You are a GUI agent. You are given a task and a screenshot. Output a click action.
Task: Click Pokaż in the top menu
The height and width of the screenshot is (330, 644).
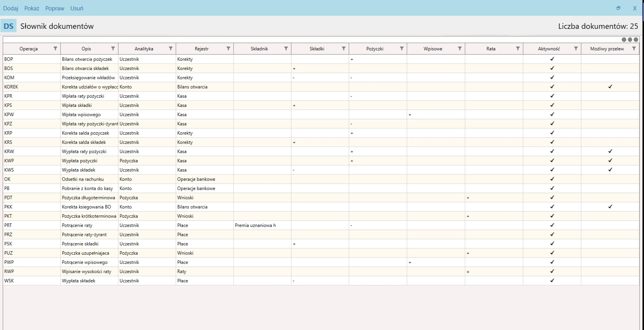coord(32,8)
